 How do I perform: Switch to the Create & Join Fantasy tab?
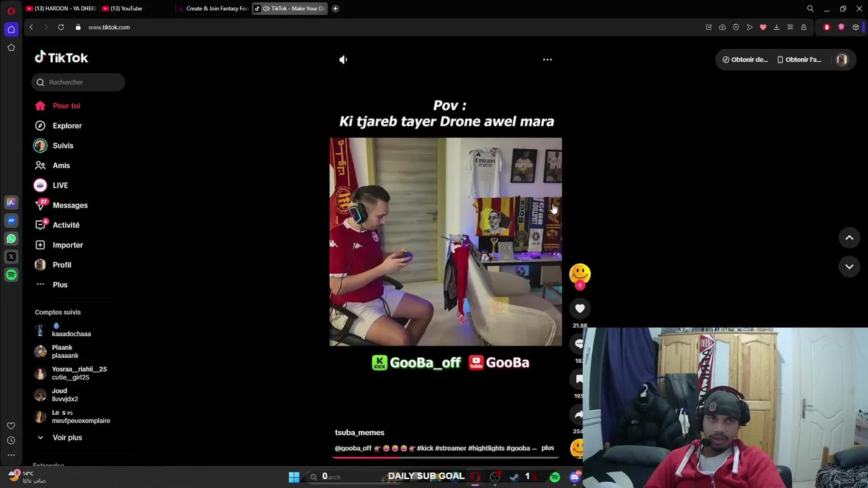click(213, 8)
